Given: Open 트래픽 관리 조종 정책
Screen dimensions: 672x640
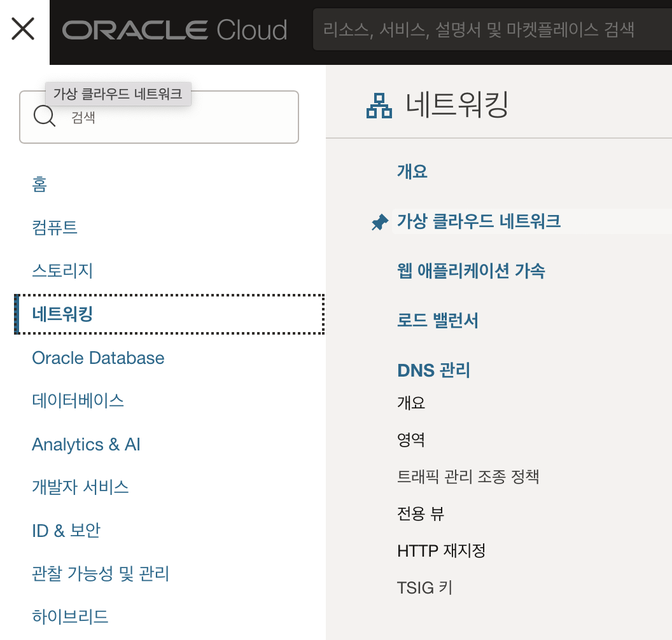Looking at the screenshot, I should click(x=468, y=477).
